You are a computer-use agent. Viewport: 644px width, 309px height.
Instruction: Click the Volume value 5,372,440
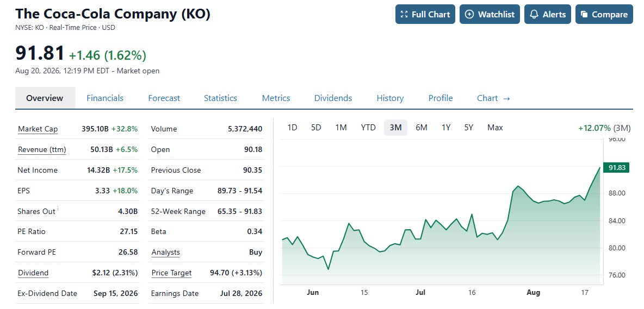(245, 129)
